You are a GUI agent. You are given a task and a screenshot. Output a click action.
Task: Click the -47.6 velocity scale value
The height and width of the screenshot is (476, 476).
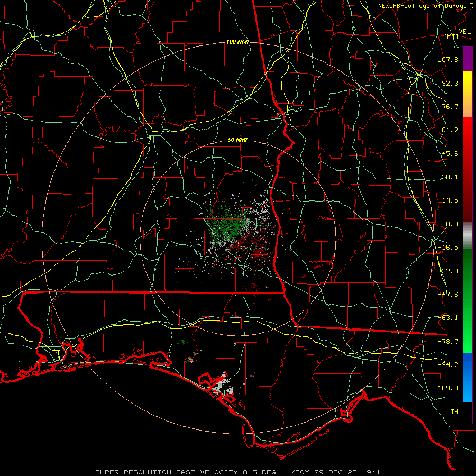(448, 295)
